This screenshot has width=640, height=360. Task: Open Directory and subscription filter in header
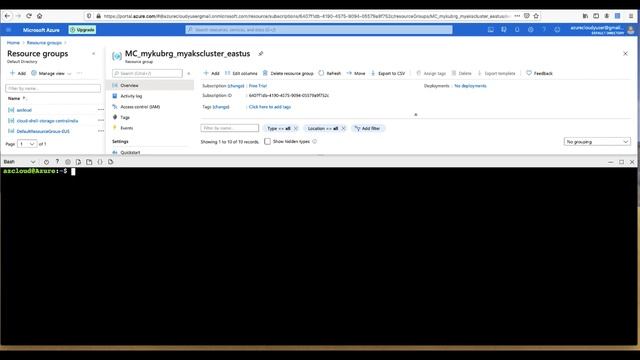click(504, 30)
